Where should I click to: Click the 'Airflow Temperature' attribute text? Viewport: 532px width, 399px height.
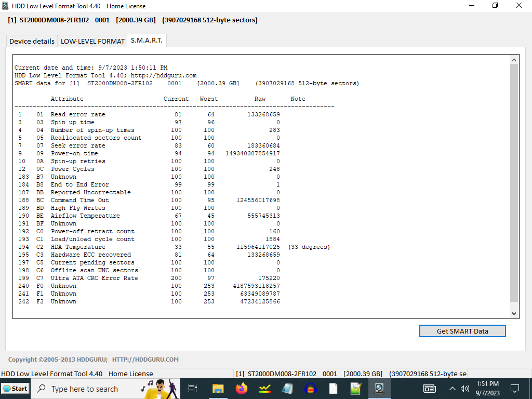point(85,216)
